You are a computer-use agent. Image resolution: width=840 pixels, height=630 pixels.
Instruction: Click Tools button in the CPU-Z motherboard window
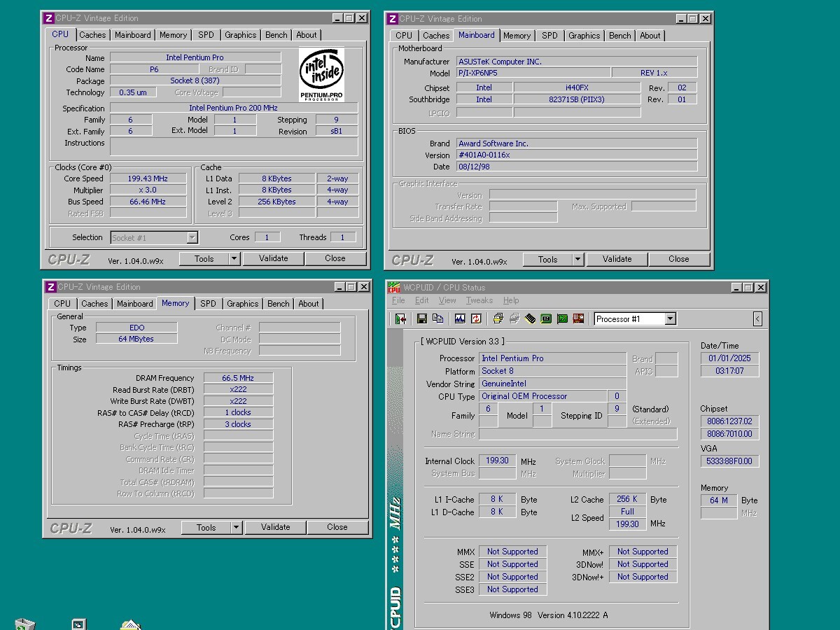click(547, 260)
